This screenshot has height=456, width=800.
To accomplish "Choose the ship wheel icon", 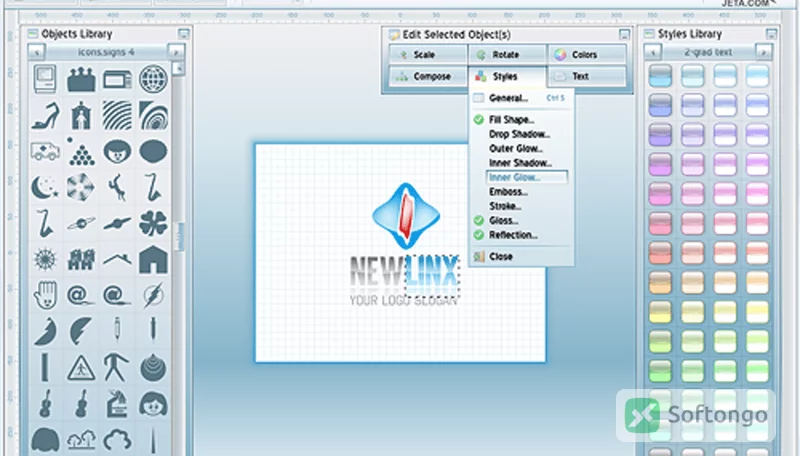I will pyautogui.click(x=45, y=259).
